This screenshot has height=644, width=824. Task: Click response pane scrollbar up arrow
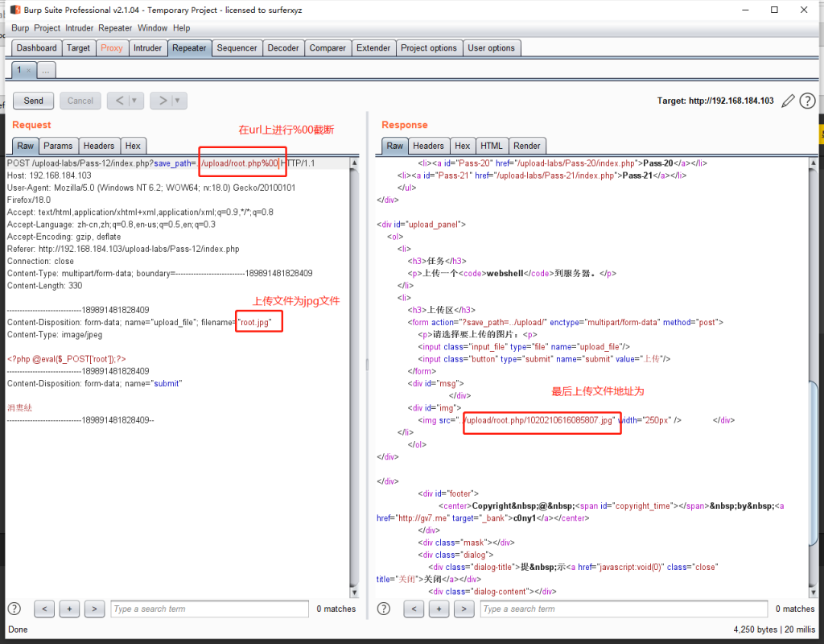tap(814, 163)
